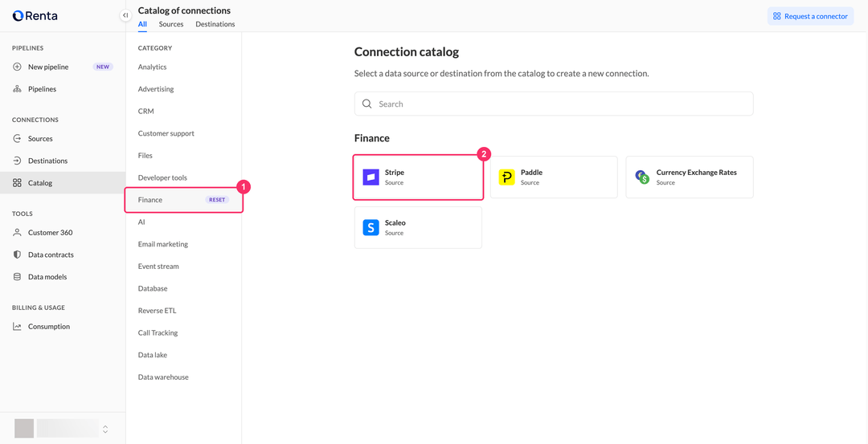Image resolution: width=868 pixels, height=444 pixels.
Task: Click the Data contracts shield icon
Action: point(17,255)
